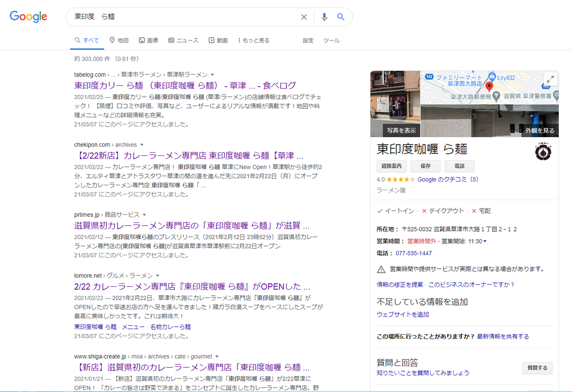Click the 営業時間外 status text
Image resolution: width=572 pixels, height=392 pixels.
(421, 241)
